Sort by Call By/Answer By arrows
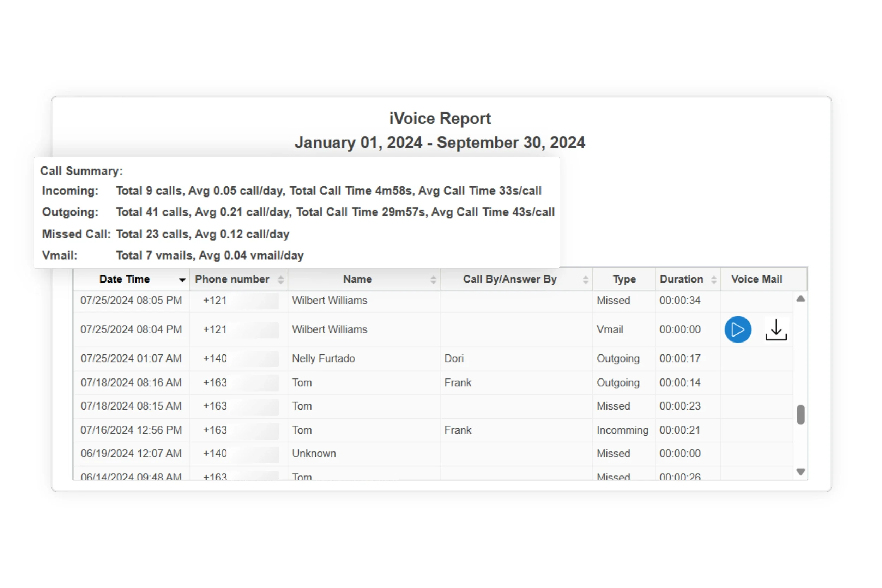 pyautogui.click(x=585, y=279)
